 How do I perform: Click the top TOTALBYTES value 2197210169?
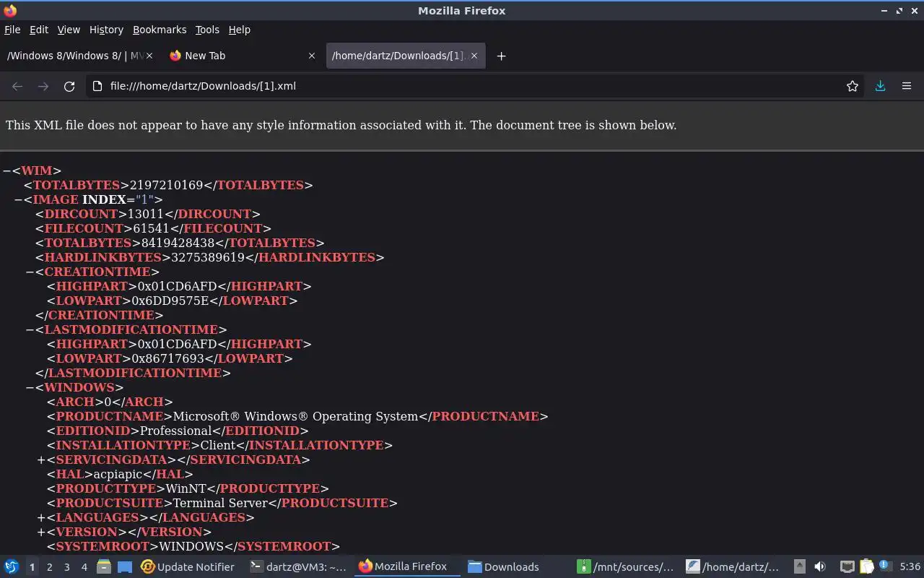(x=167, y=185)
